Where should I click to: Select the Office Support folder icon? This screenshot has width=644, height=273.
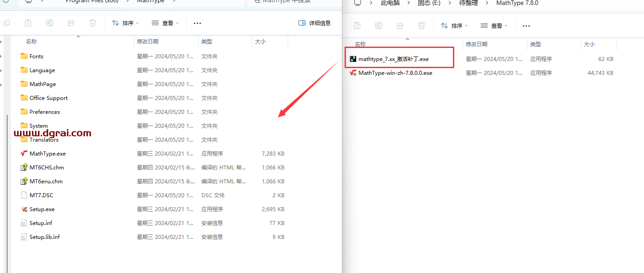click(24, 98)
